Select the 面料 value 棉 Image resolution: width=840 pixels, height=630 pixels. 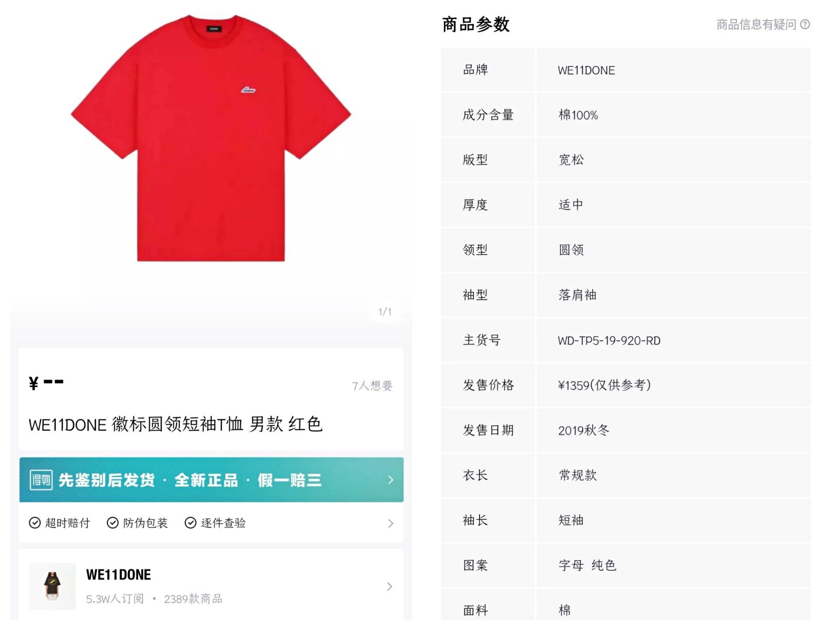(x=564, y=611)
